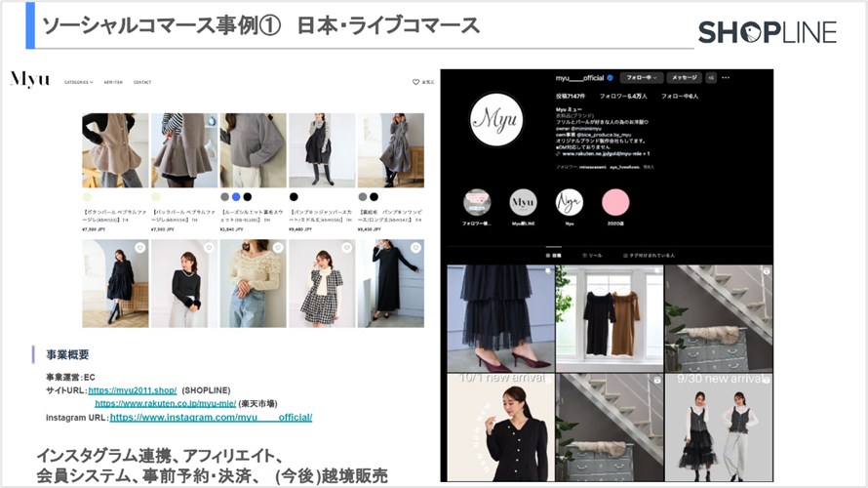This screenshot has height=488, width=868.
Task: Click the suggest similar accounts person icon
Action: coord(711,77)
